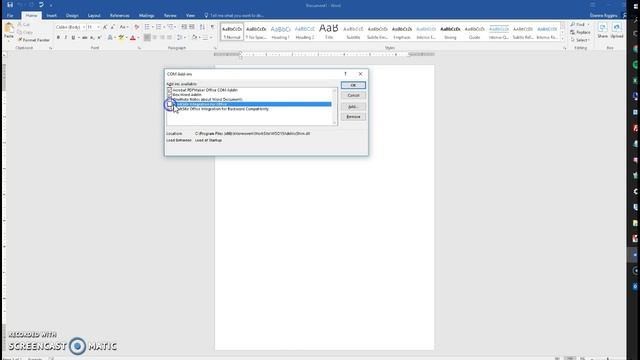Apply subscript formatting
Viewport: 640px width, 360px height.
point(92,38)
